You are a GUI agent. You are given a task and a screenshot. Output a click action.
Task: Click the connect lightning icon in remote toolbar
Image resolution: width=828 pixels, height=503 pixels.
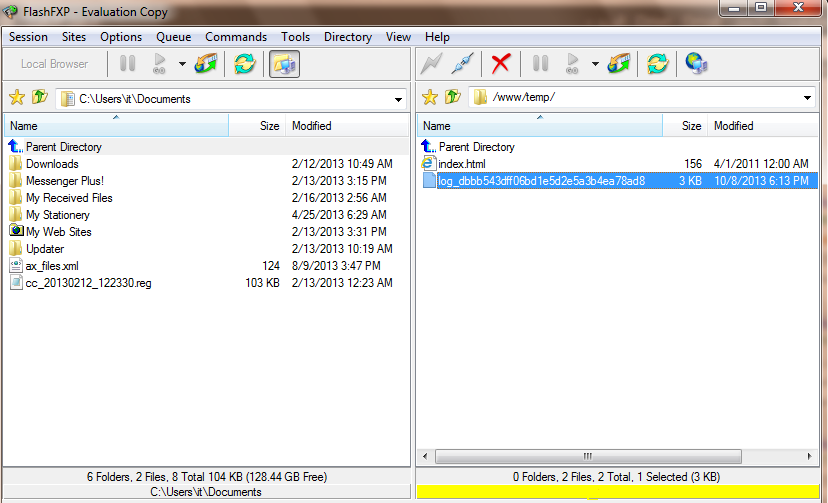tap(431, 64)
